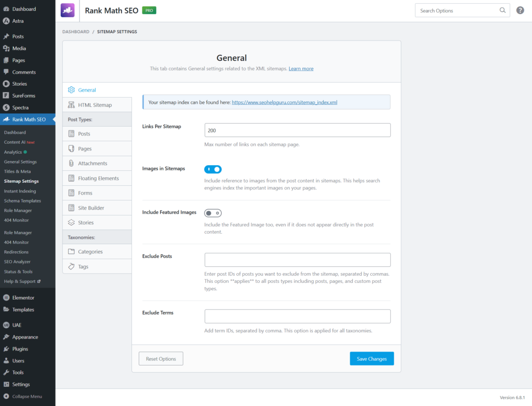
Task: Click the 'Version 6.8.1' footer text
Action: click(512, 398)
